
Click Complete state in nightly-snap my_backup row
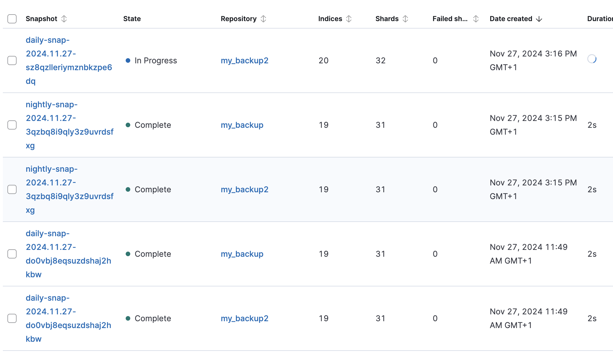point(153,125)
